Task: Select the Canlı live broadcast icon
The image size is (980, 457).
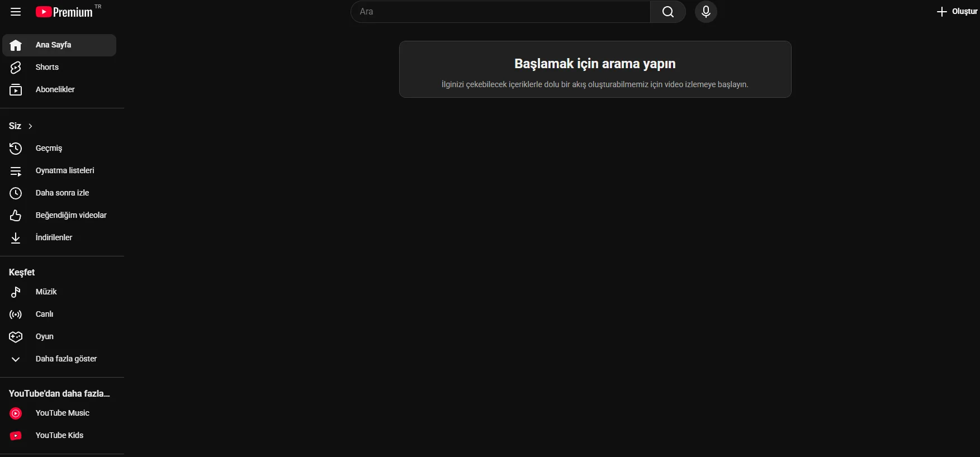Action: click(x=16, y=315)
